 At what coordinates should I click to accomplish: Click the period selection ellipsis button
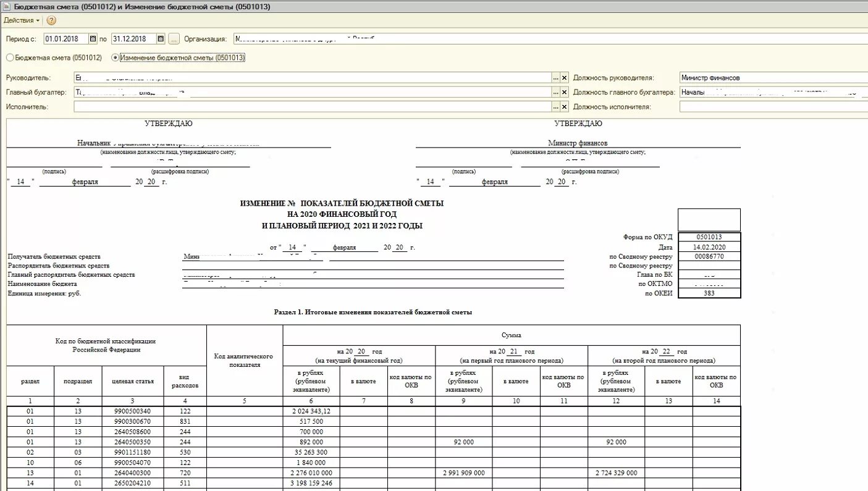pos(174,39)
